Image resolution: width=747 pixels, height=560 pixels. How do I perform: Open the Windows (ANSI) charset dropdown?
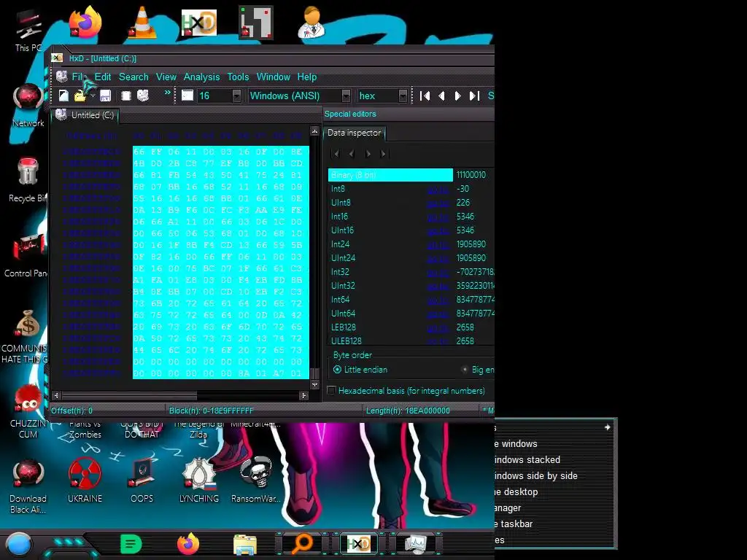[347, 96]
